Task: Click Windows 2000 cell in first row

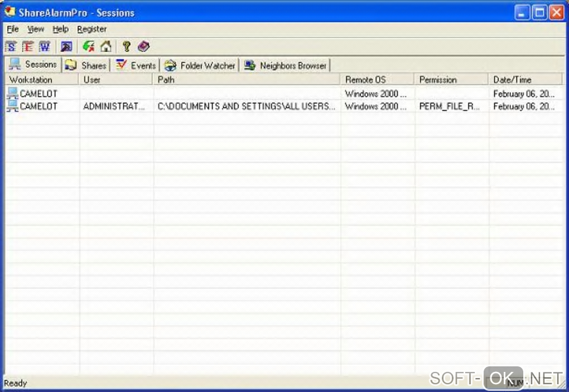Action: pyautogui.click(x=375, y=94)
